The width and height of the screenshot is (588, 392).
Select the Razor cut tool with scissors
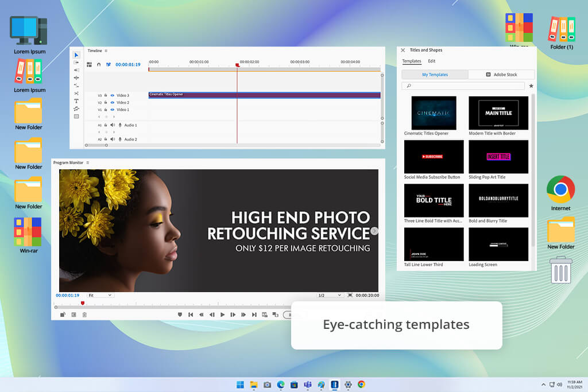click(76, 93)
